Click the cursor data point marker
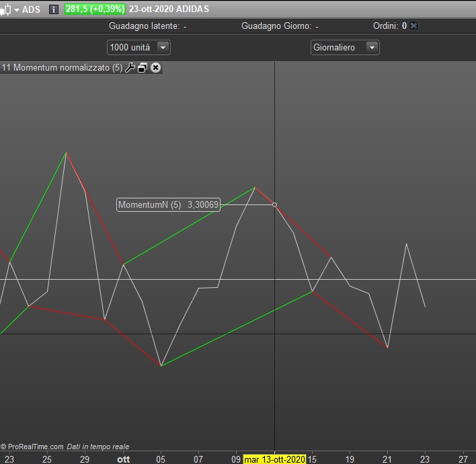The width and height of the screenshot is (476, 464). point(274,205)
